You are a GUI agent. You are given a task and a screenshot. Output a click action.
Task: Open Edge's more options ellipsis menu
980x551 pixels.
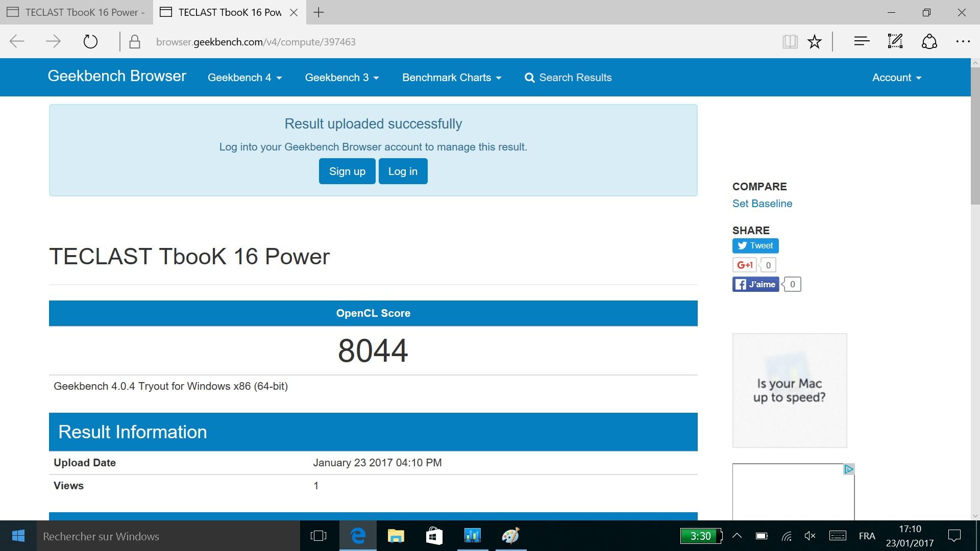[963, 42]
